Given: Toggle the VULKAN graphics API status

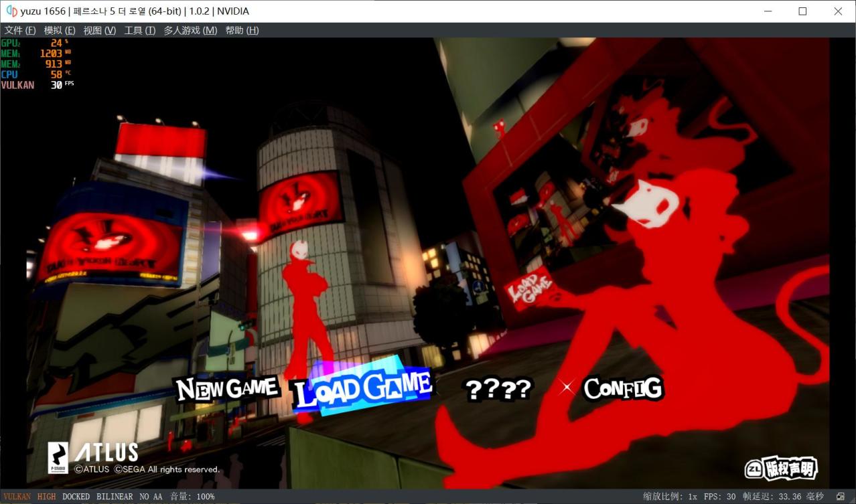Looking at the screenshot, I should (17, 497).
